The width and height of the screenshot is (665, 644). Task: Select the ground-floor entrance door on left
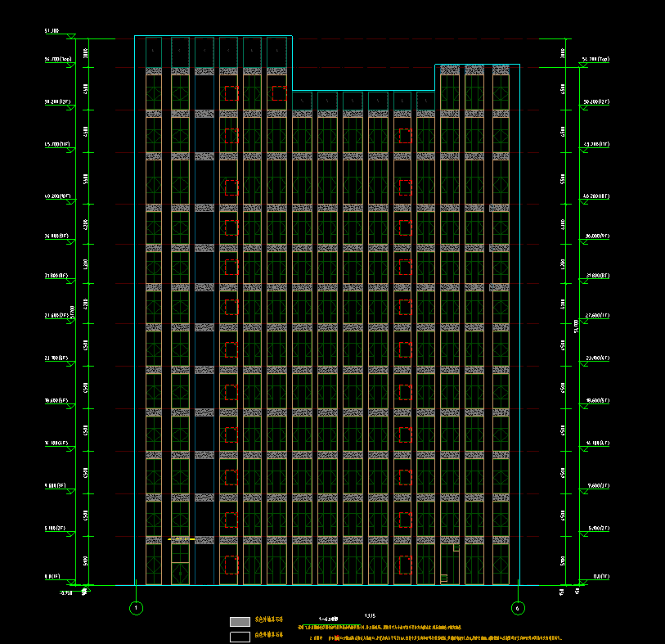pyautogui.click(x=180, y=565)
